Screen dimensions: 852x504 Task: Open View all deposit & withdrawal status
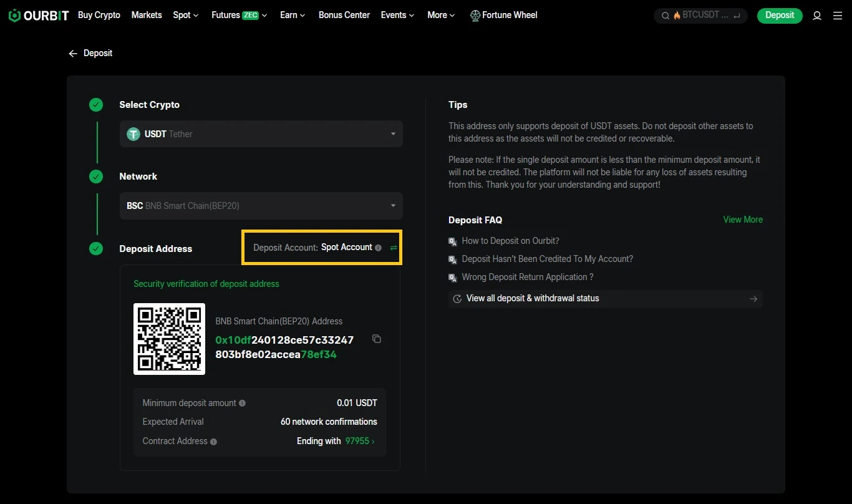605,299
